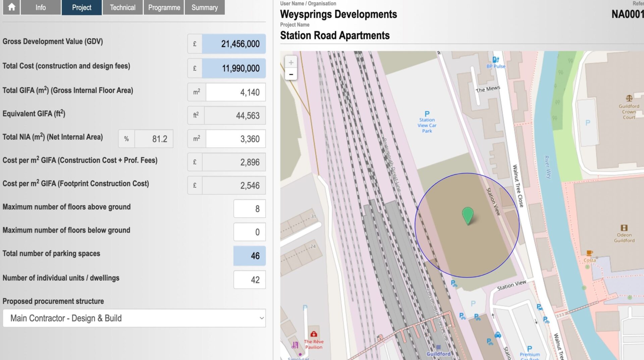Click the Premium Car Park parking icon
The height and width of the screenshot is (360, 644).
[x=529, y=349]
